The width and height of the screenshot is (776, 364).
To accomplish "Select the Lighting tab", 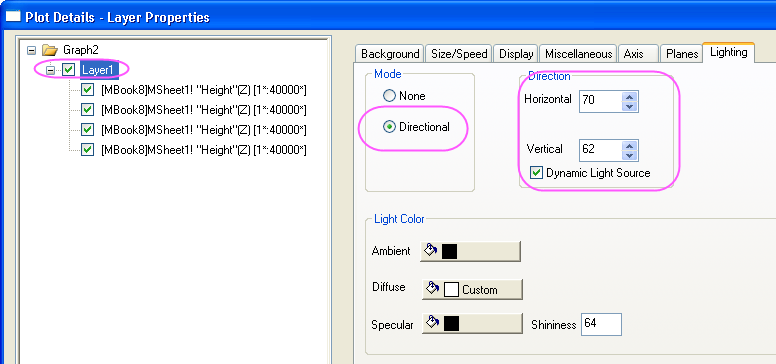I will click(728, 52).
